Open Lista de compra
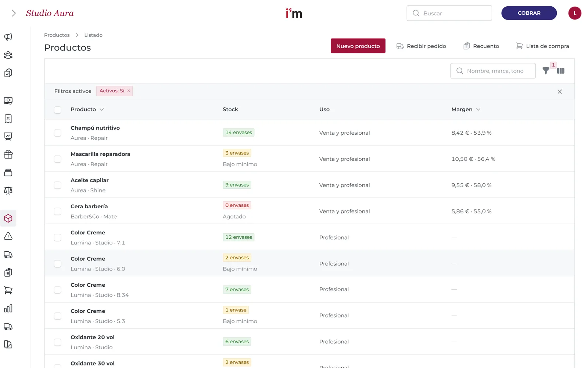This screenshot has width=588, height=368. [542, 46]
